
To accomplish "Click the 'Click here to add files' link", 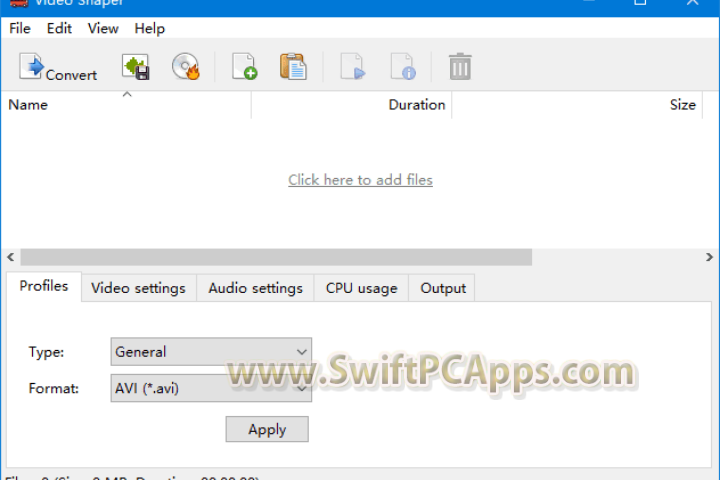I will click(360, 180).
